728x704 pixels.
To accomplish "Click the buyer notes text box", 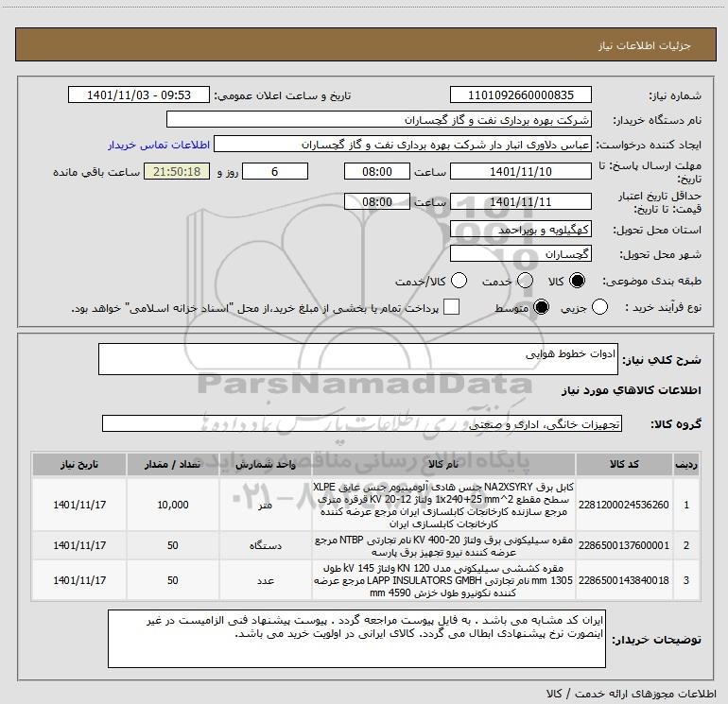I will point(356,639).
